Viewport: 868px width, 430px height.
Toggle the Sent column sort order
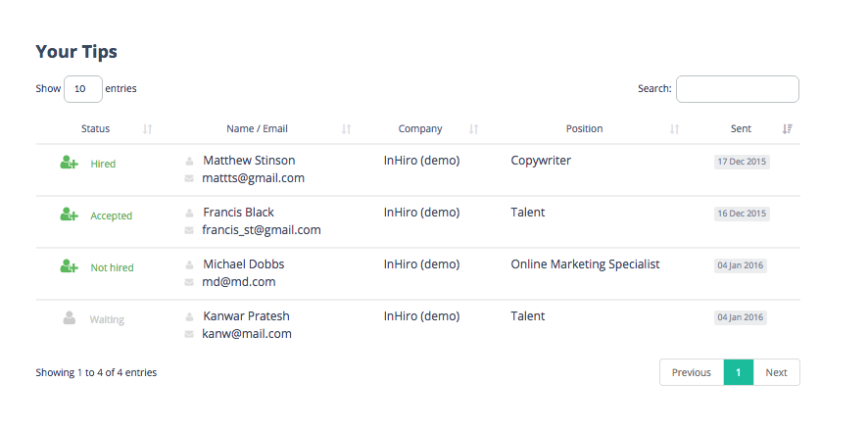point(742,128)
